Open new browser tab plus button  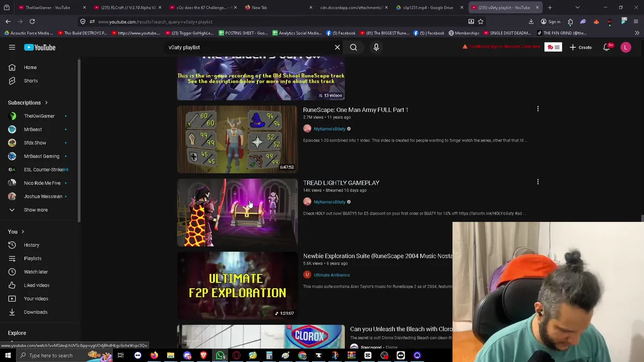click(550, 8)
